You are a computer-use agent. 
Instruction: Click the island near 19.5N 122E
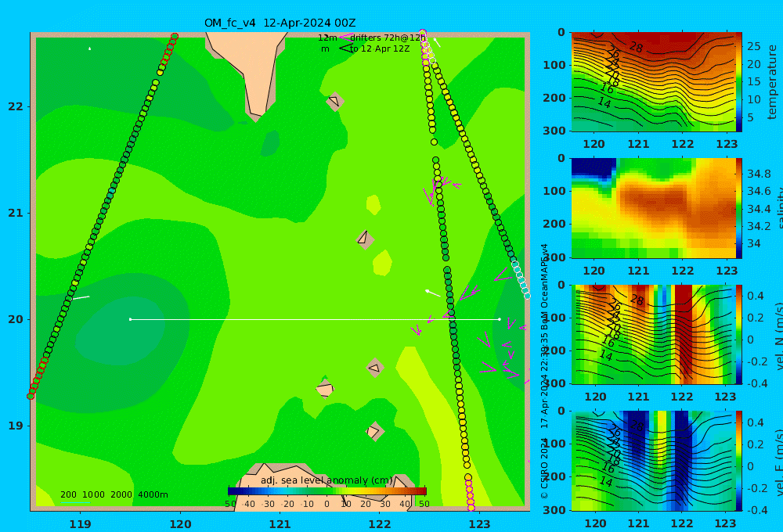coord(375,368)
